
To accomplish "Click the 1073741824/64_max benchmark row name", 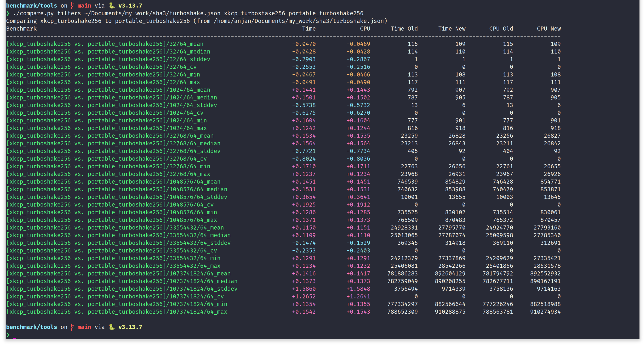I will pos(117,312).
